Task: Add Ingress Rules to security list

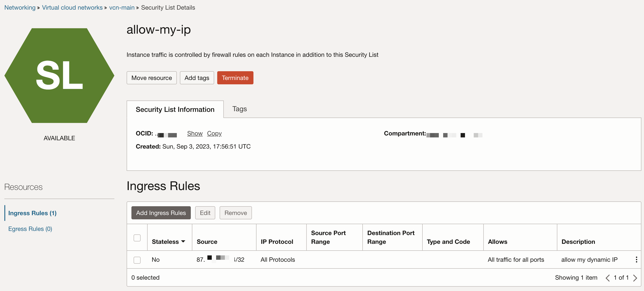Action: coord(161,213)
